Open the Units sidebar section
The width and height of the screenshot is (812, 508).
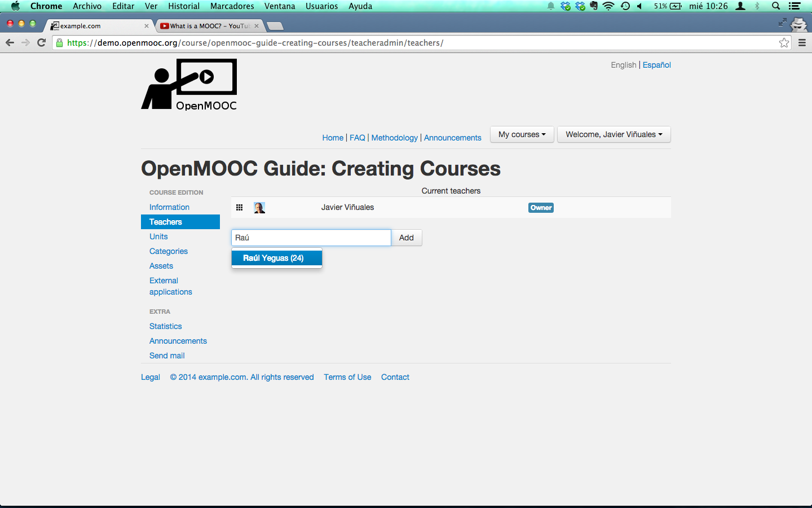[158, 237]
